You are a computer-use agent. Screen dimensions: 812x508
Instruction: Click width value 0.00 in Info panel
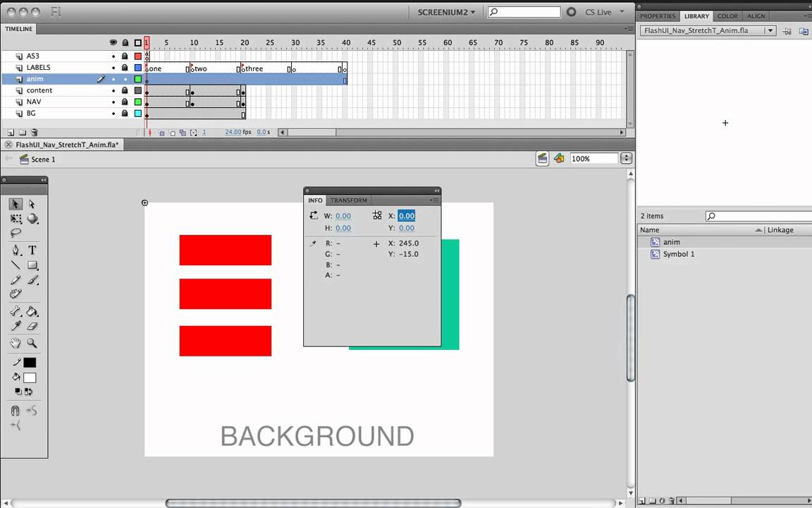click(x=343, y=216)
